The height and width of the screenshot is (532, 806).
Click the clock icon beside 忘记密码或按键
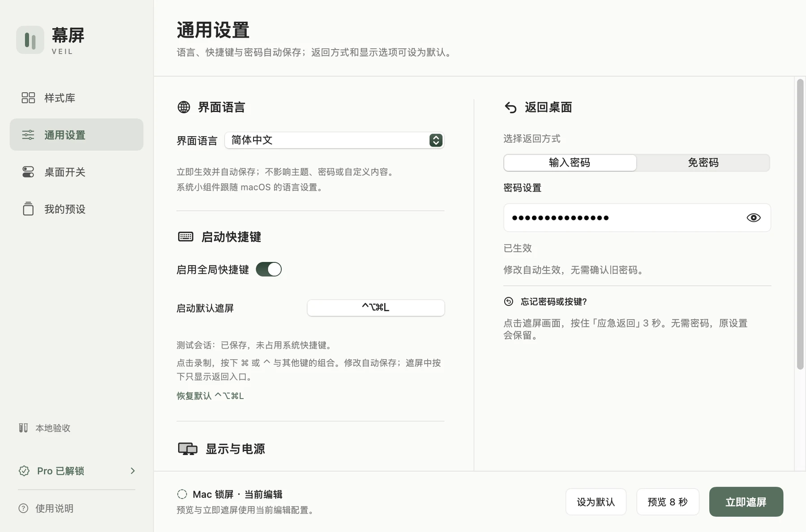point(509,301)
